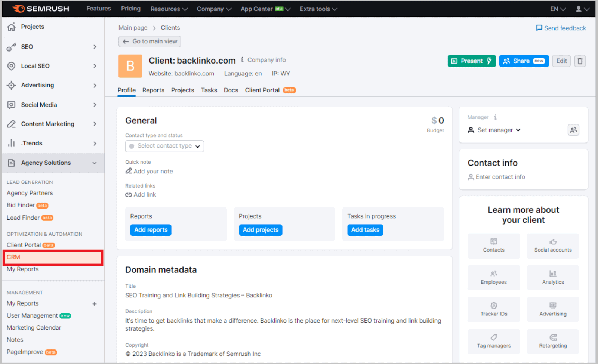
Task: Click Add your note
Action: [x=149, y=171]
